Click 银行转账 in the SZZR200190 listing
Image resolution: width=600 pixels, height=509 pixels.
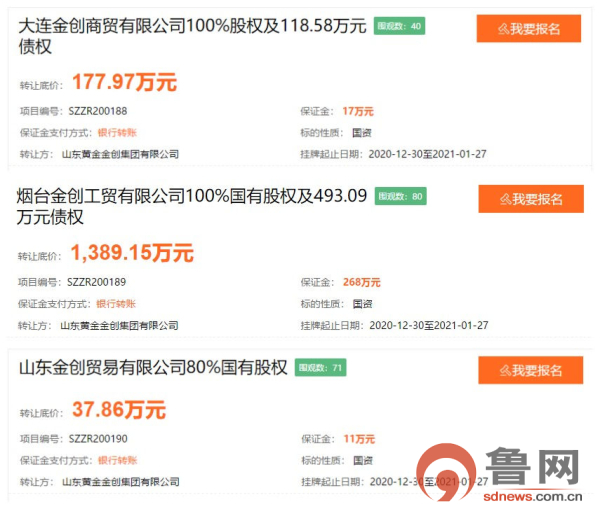point(117,460)
